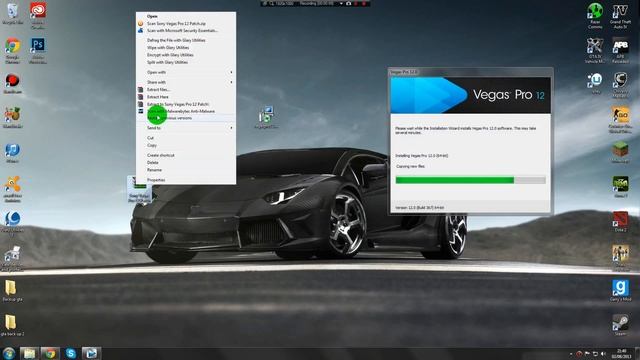The image size is (640, 360).
Task: Click the volume icon in system tray
Action: [603, 353]
